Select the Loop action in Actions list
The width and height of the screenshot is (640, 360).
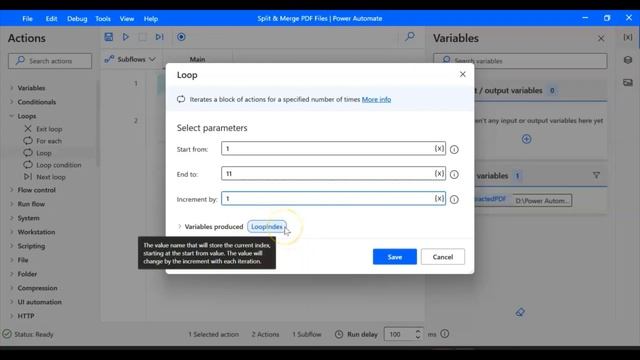click(38, 153)
